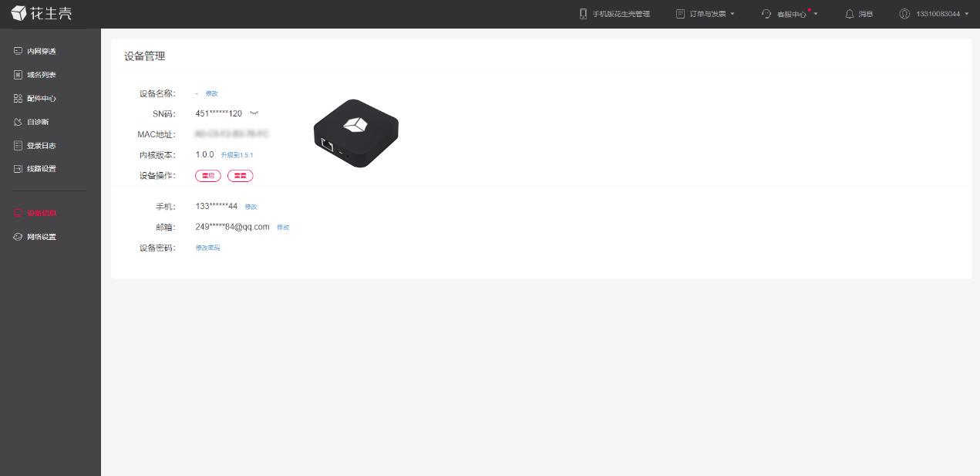Reveal the hidden SN code with eye icon
This screenshot has height=476, width=980.
(254, 113)
